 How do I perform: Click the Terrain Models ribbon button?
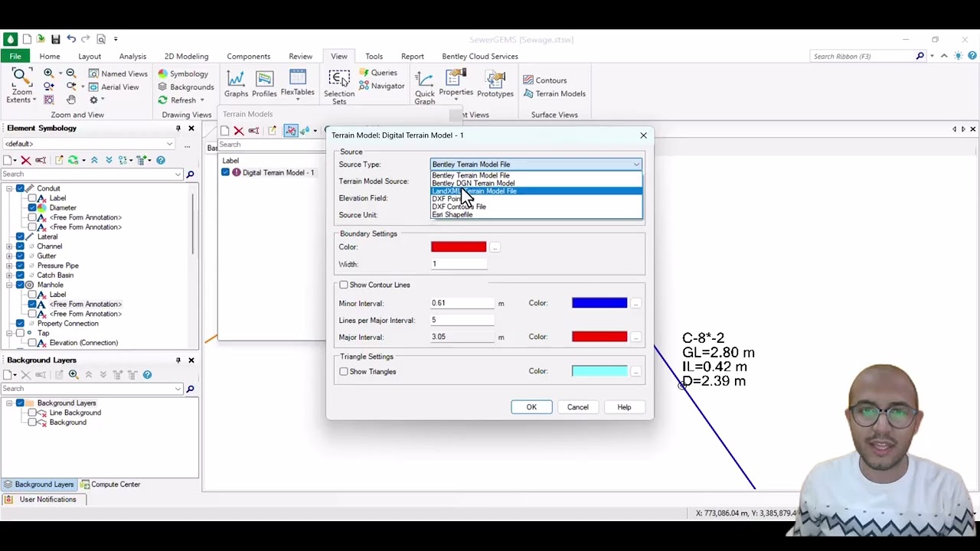tap(554, 93)
